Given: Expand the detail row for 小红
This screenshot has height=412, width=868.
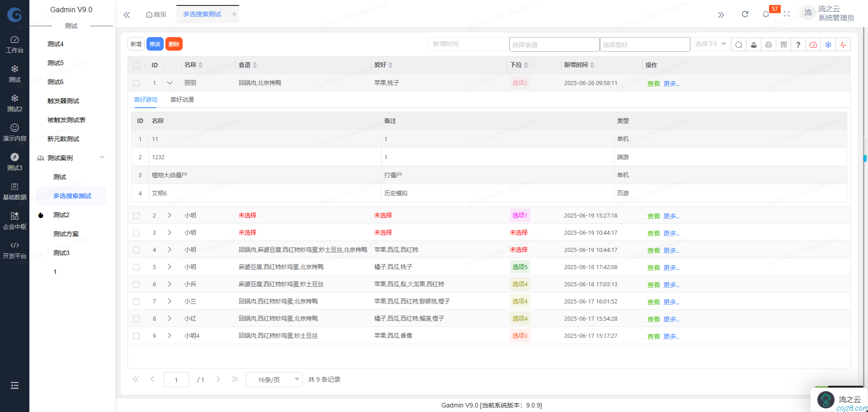Looking at the screenshot, I should pos(170,318).
